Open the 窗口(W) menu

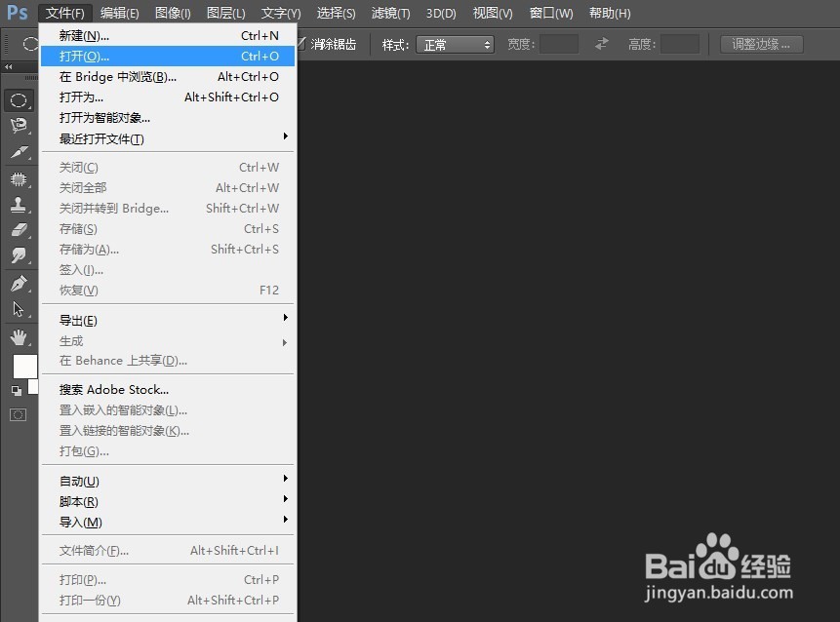(x=550, y=13)
